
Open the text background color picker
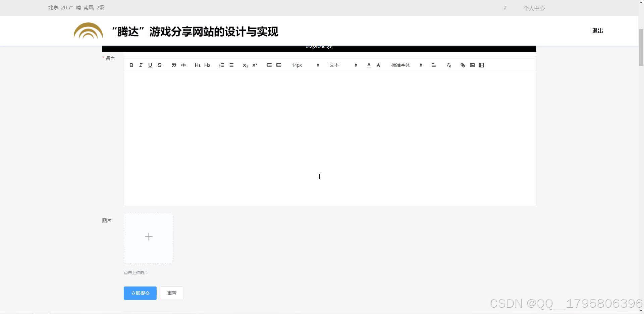pos(378,65)
